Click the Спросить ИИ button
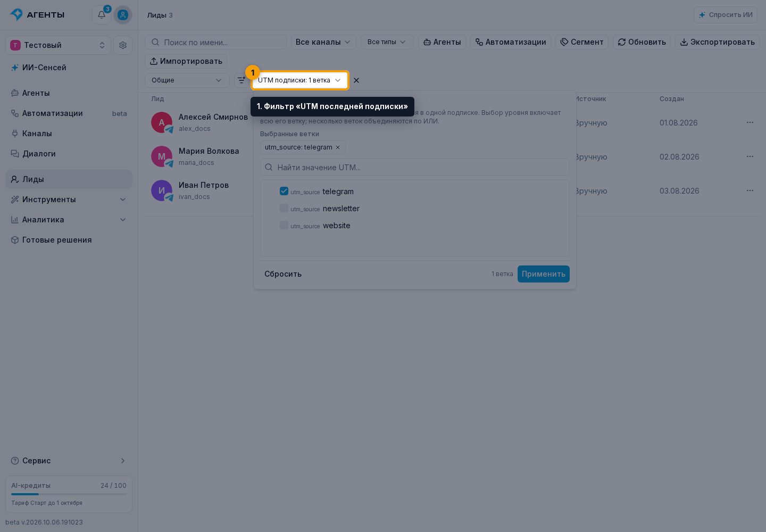766x532 pixels. tap(726, 15)
